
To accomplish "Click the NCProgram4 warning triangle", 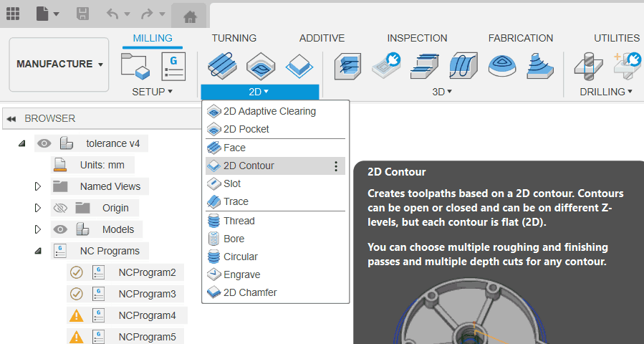I will click(77, 315).
